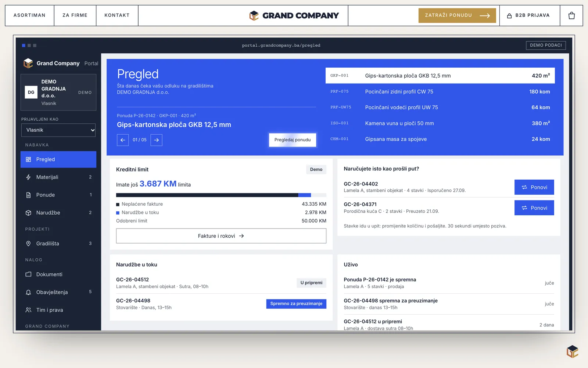Select PRF-UW75 Pocinčani vodeći profil row
Viewport: 588px width, 368px height.
coord(440,107)
